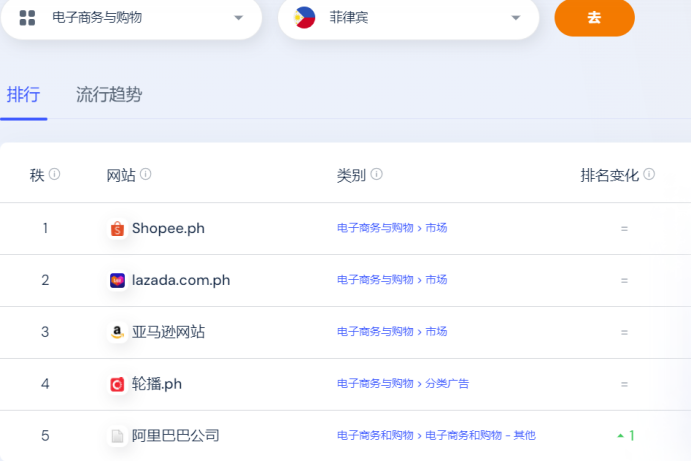The width and height of the screenshot is (692, 461).
Task: Switch to the 流行趋势 tab
Action: click(109, 94)
